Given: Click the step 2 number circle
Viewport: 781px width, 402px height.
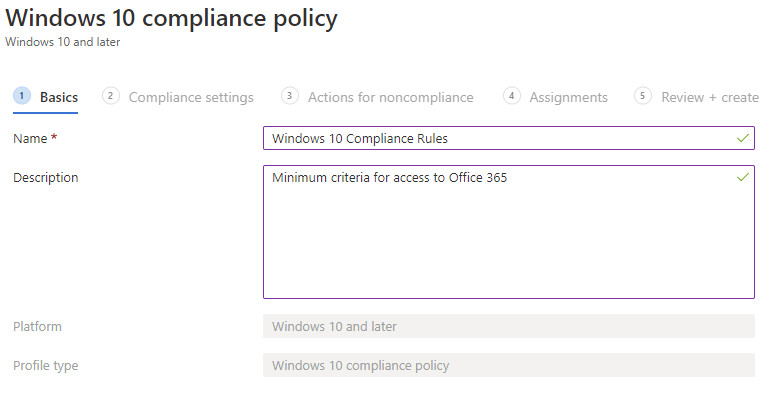Looking at the screenshot, I should [111, 96].
